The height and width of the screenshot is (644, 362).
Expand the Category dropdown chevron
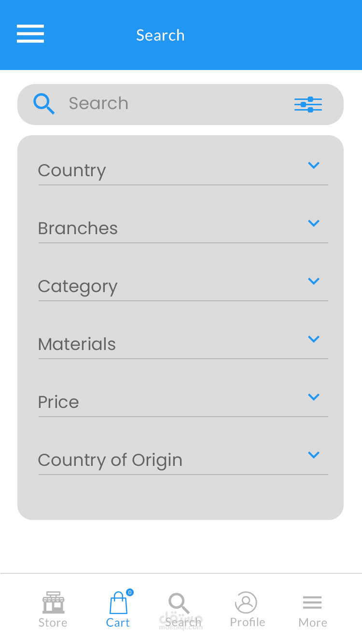[314, 281]
